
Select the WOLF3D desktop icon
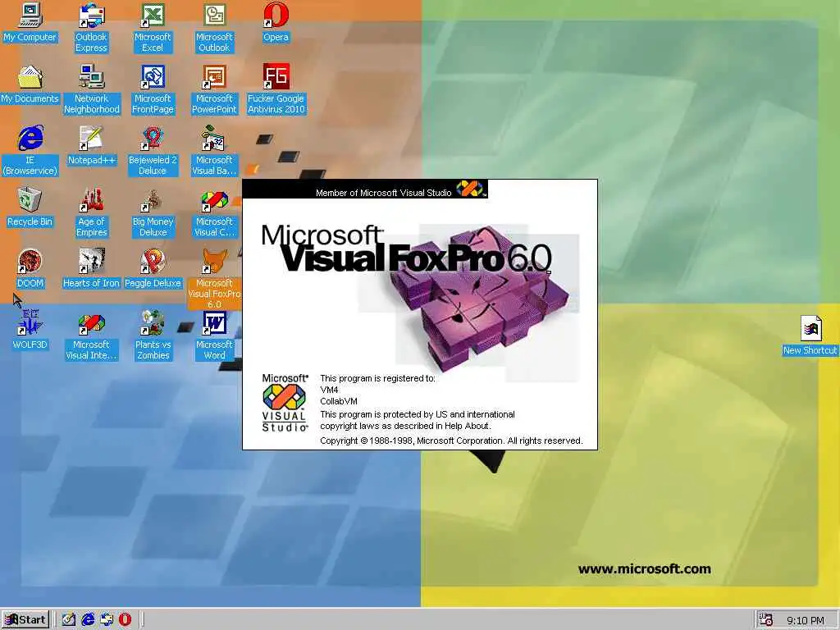click(30, 331)
